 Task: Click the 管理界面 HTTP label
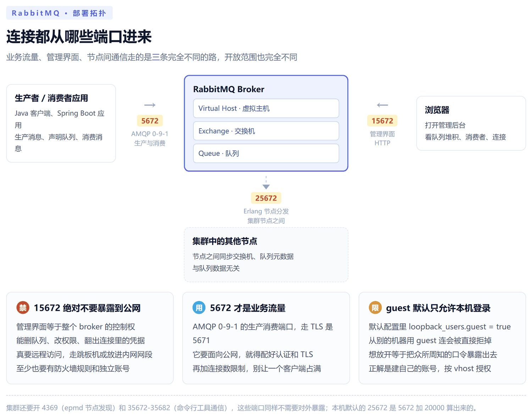click(x=382, y=138)
